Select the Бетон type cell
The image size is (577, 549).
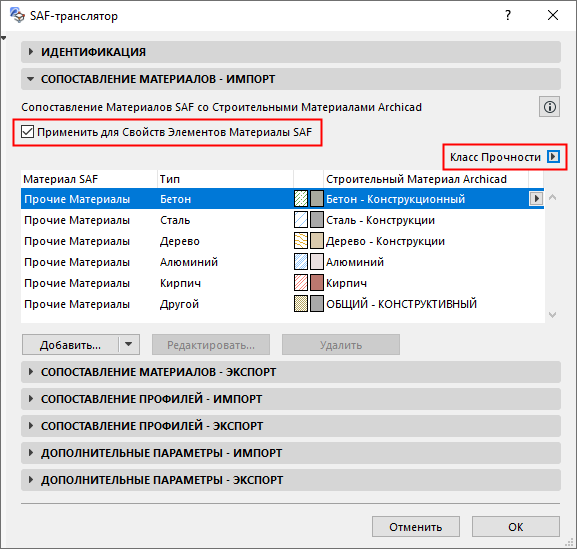click(x=176, y=199)
